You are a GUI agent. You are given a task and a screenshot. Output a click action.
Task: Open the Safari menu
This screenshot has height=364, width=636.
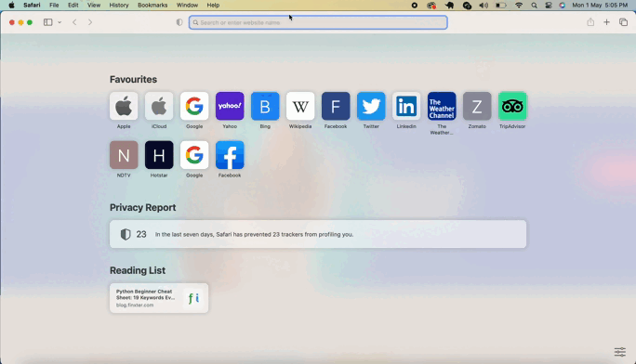[x=32, y=6]
